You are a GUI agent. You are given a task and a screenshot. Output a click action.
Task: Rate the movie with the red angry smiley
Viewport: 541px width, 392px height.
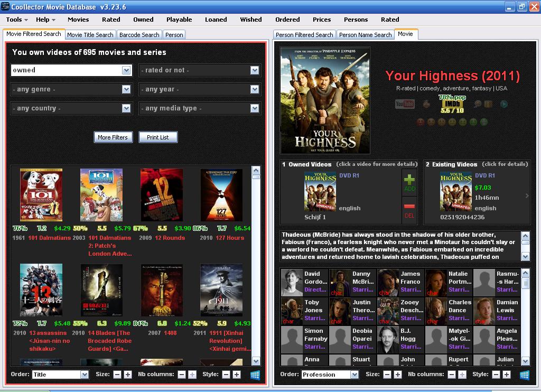(x=420, y=122)
